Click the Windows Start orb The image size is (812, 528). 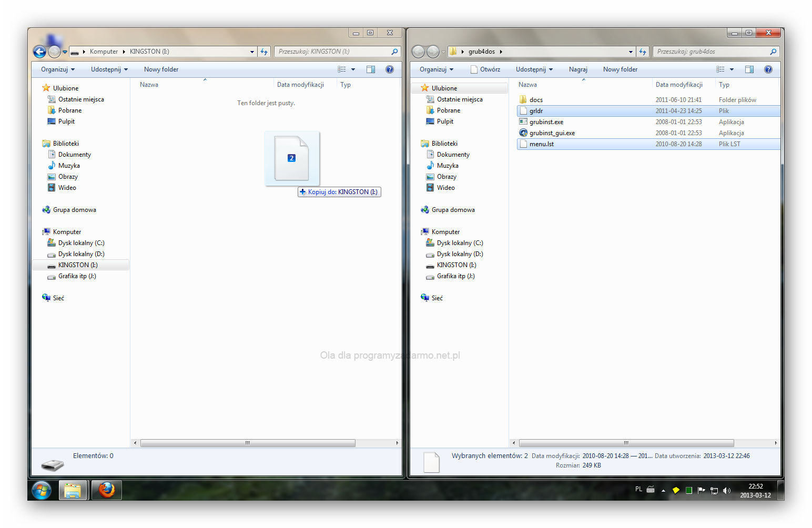pyautogui.click(x=42, y=490)
